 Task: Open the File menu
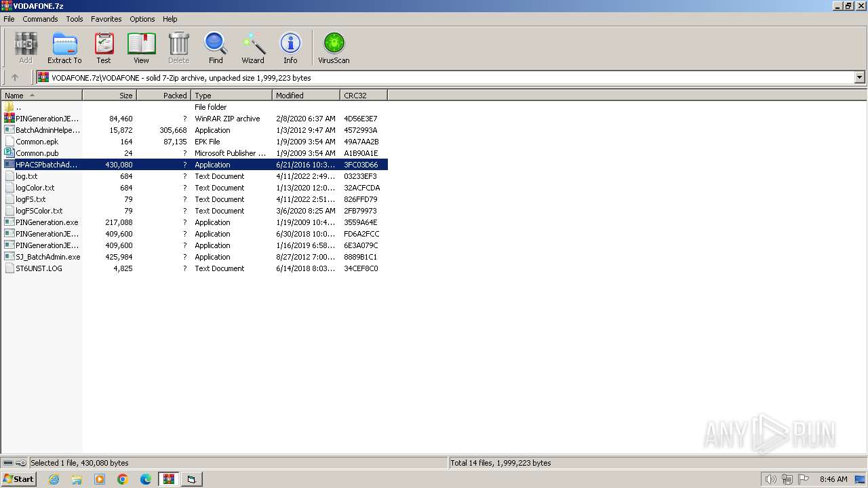pos(9,19)
